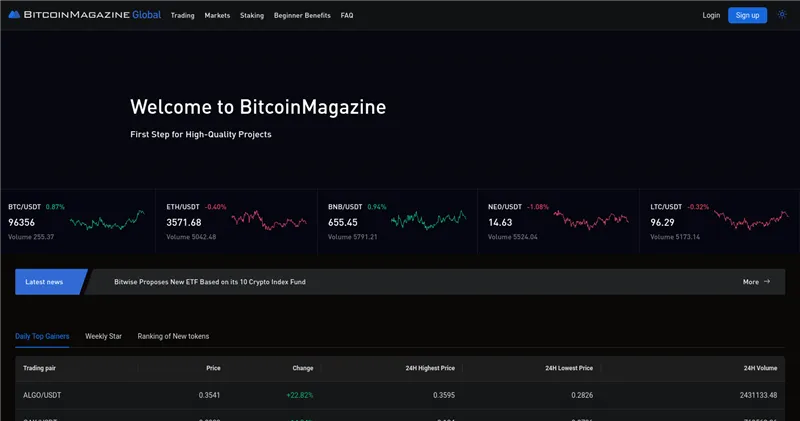Click the LTC price 96.29
The height and width of the screenshot is (421, 800).
[662, 222]
